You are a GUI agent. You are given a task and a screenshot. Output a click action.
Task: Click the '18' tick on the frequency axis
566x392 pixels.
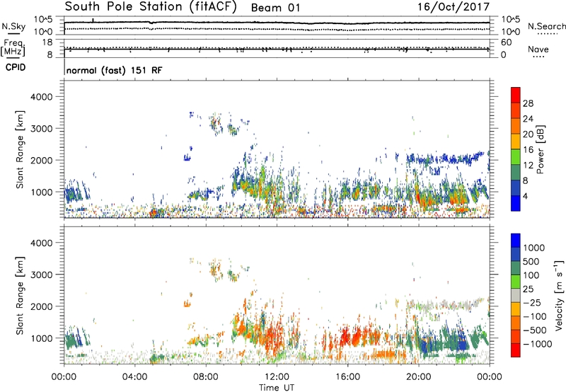(47, 42)
